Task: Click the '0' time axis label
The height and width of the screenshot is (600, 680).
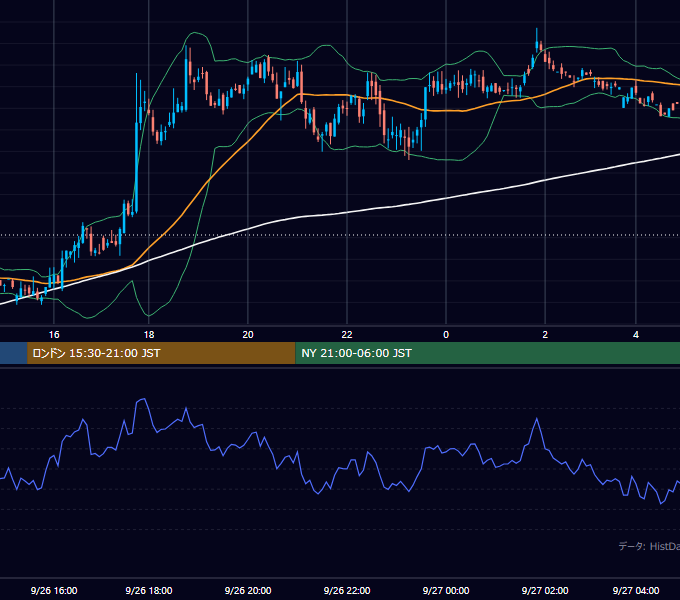Action: [x=446, y=335]
